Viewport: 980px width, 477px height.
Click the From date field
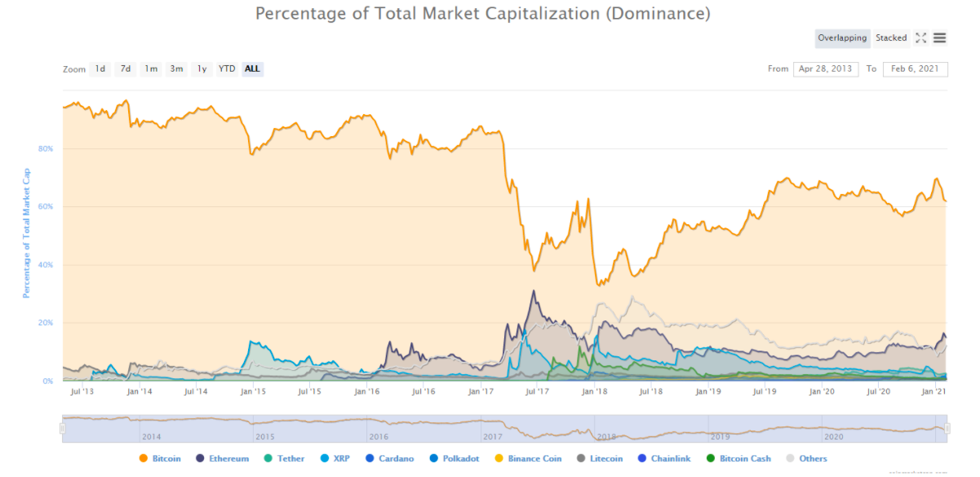[825, 69]
